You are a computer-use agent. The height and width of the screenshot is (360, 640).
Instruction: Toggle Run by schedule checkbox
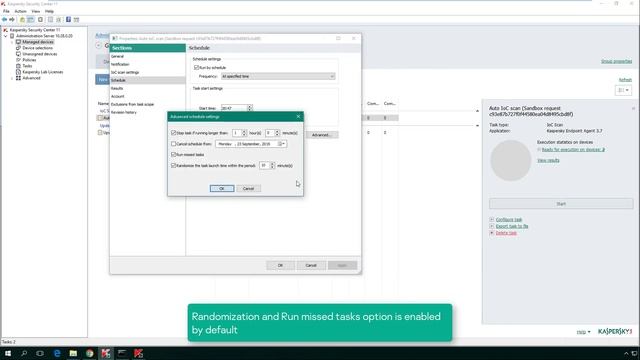coord(196,68)
